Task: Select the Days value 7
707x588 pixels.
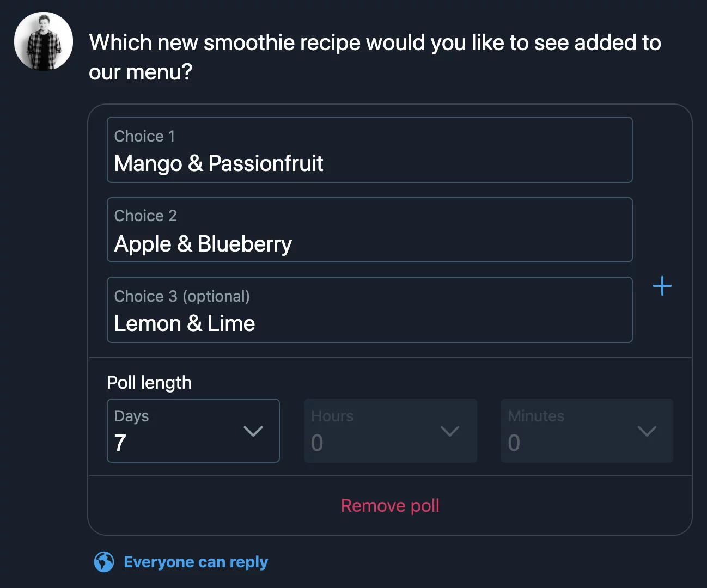Action: tap(120, 443)
